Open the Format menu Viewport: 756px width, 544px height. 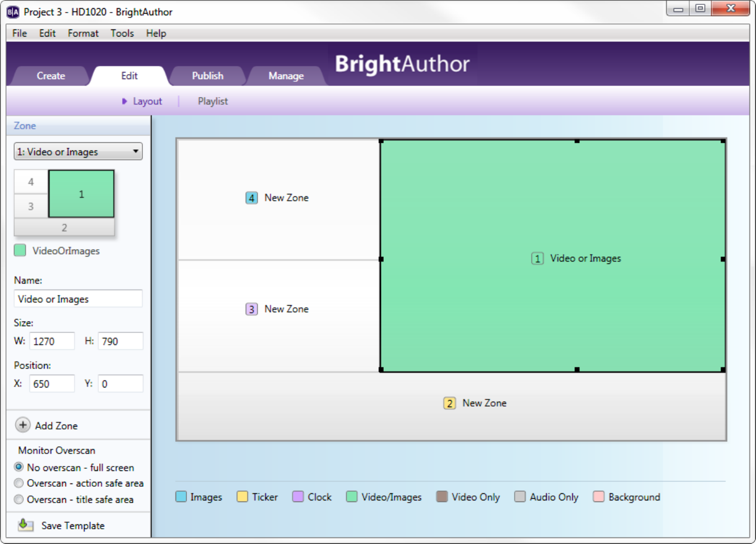(83, 33)
